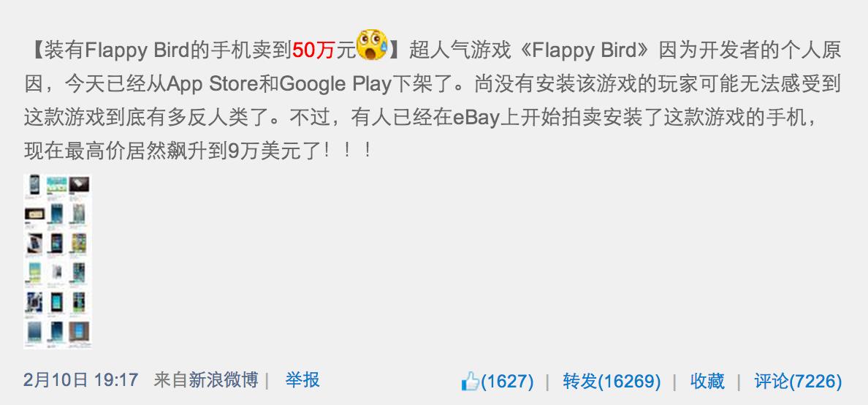The image size is (868, 405).
Task: Click the Google Play text in post
Action: pos(335,85)
